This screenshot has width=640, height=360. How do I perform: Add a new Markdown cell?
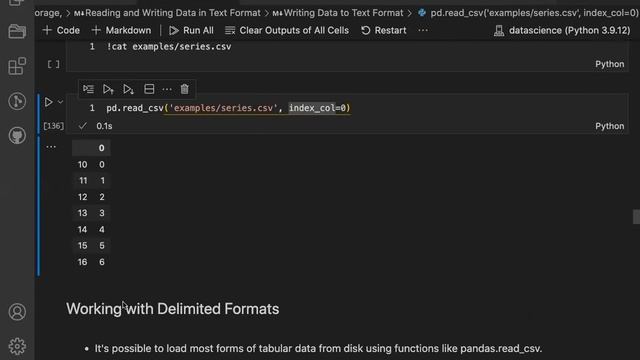[x=122, y=30]
